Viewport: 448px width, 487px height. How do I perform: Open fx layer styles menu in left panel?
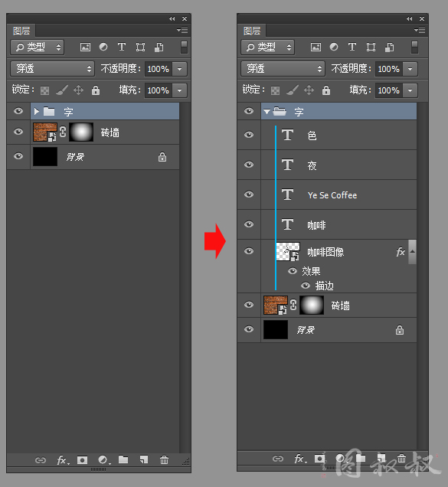coord(63,459)
